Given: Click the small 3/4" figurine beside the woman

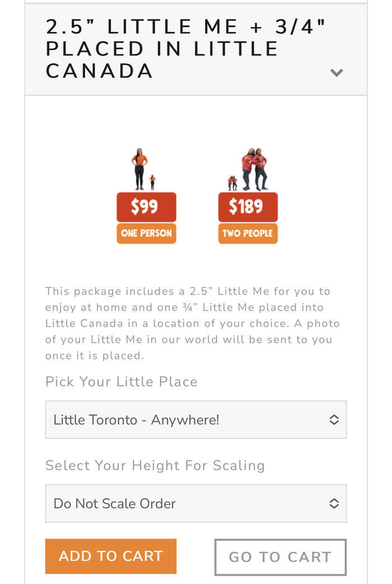Looking at the screenshot, I should click(152, 183).
